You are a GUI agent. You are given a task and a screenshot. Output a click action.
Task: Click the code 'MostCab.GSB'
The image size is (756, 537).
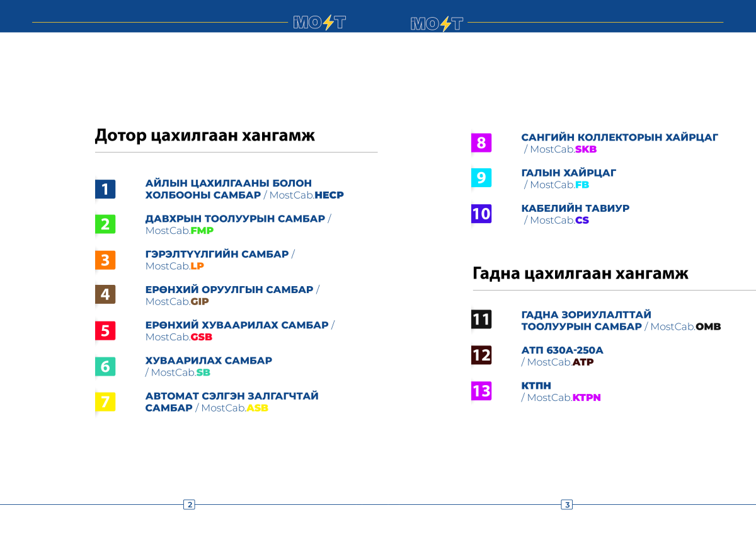point(179,337)
